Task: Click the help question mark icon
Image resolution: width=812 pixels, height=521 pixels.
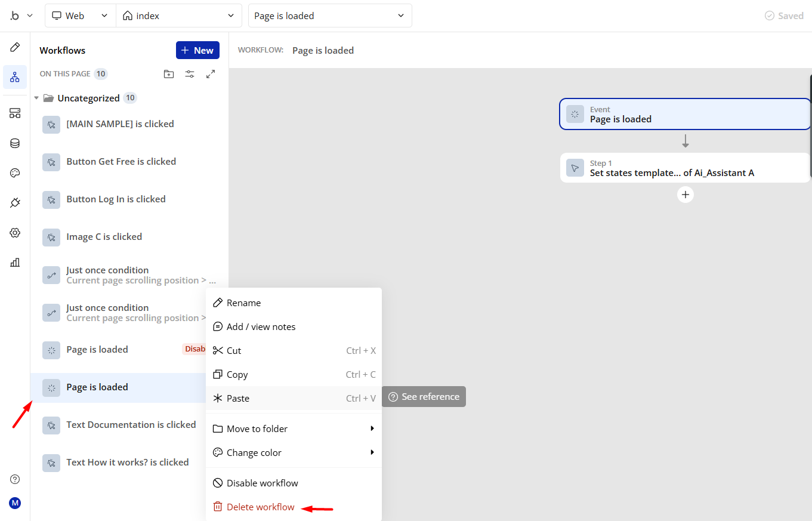Action: [x=15, y=479]
